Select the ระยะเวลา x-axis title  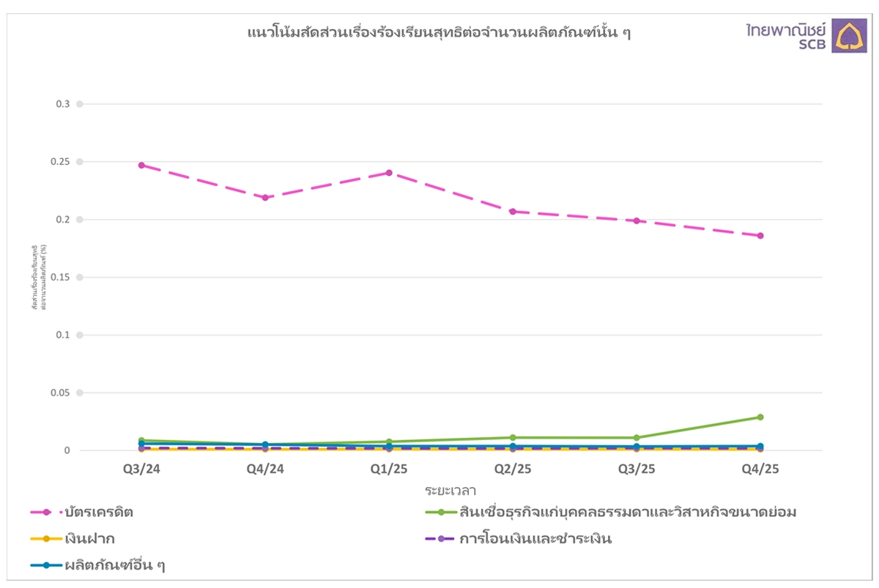click(450, 489)
